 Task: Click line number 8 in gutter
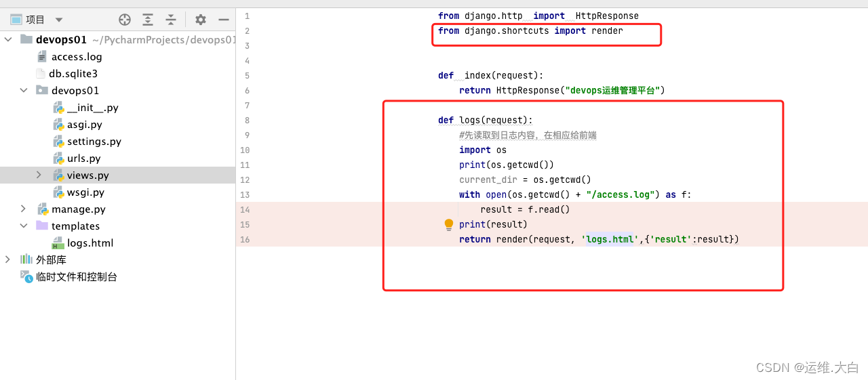pyautogui.click(x=247, y=120)
